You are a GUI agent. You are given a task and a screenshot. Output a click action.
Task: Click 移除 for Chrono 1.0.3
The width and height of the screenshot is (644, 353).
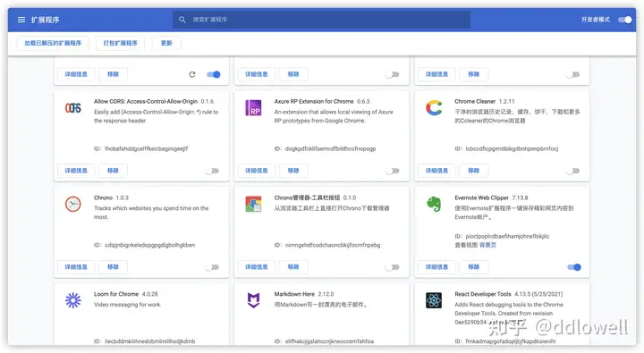[x=113, y=267]
